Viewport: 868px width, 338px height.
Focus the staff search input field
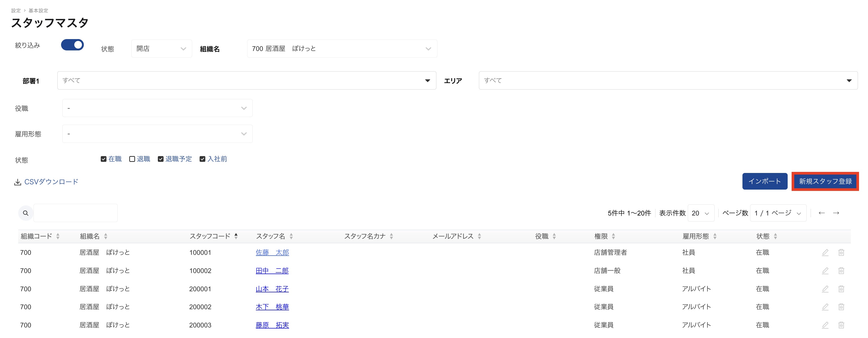(76, 213)
